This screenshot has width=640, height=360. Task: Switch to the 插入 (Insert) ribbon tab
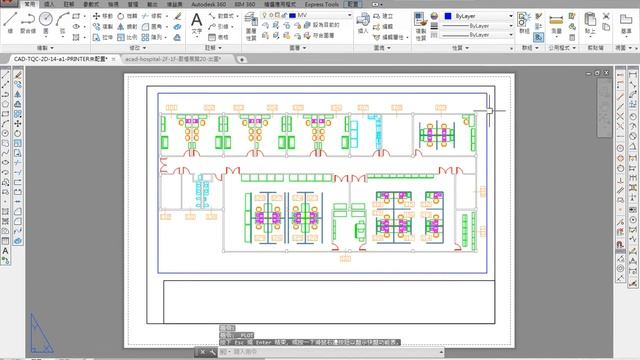coord(49,4)
